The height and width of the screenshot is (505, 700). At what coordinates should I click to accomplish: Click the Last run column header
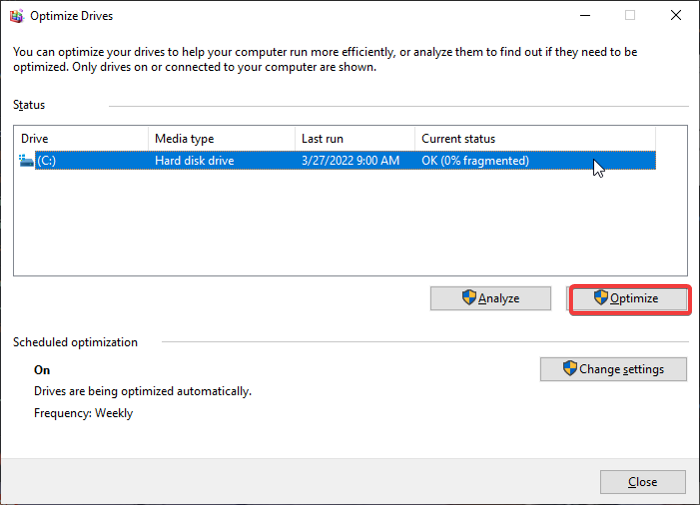[353, 139]
